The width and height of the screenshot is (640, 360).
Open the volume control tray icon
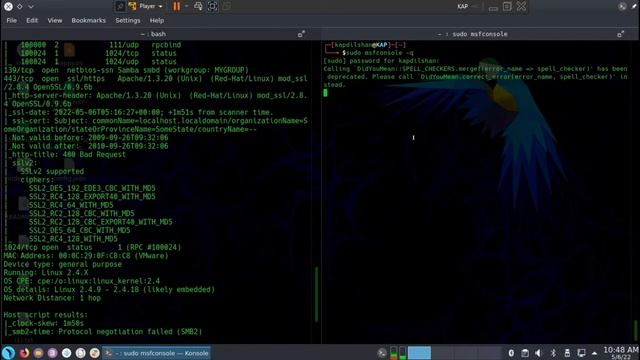(538, 353)
